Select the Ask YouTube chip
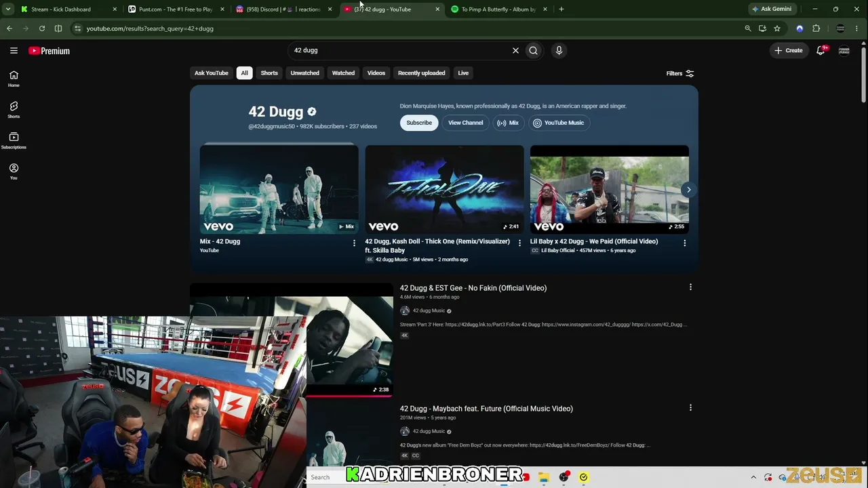868x488 pixels. [211, 73]
